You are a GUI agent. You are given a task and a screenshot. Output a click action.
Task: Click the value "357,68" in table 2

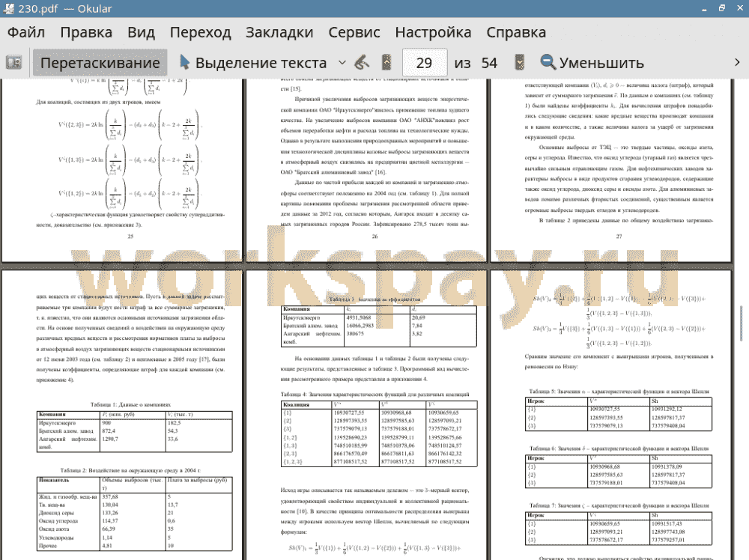click(110, 497)
